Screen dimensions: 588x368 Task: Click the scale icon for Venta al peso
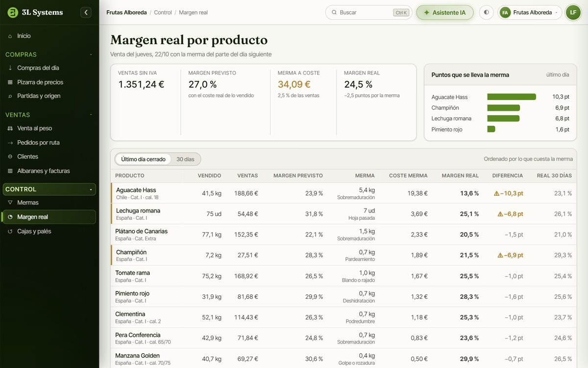[x=10, y=128]
